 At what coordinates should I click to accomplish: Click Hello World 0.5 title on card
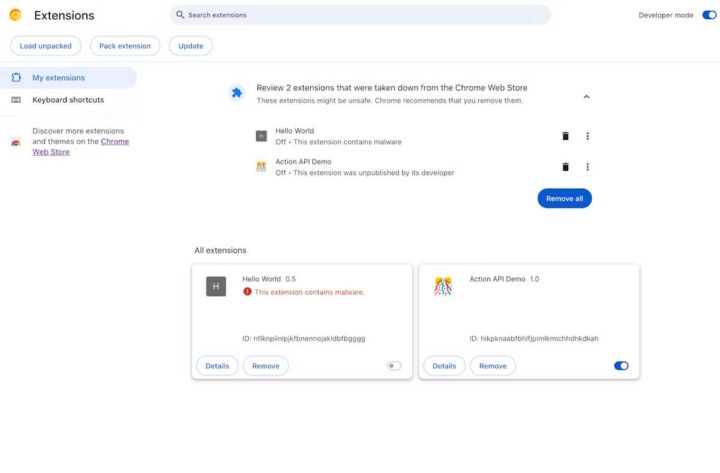tap(269, 279)
